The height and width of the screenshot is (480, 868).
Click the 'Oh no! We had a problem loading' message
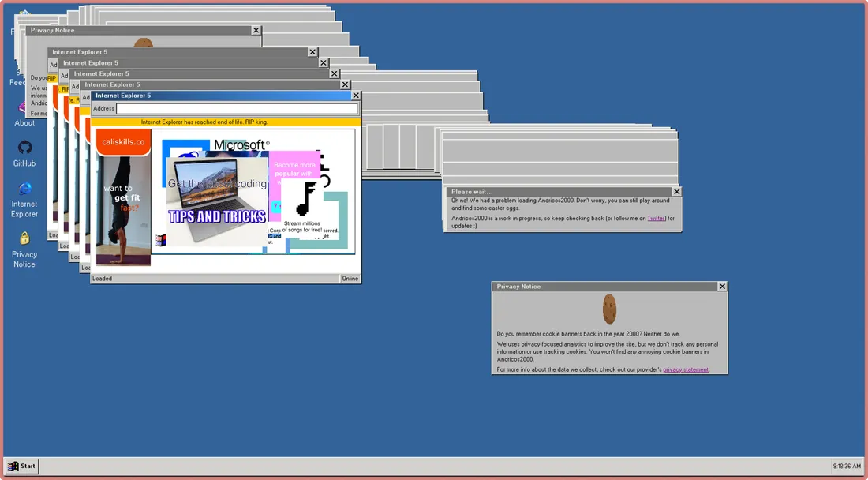[560, 204]
